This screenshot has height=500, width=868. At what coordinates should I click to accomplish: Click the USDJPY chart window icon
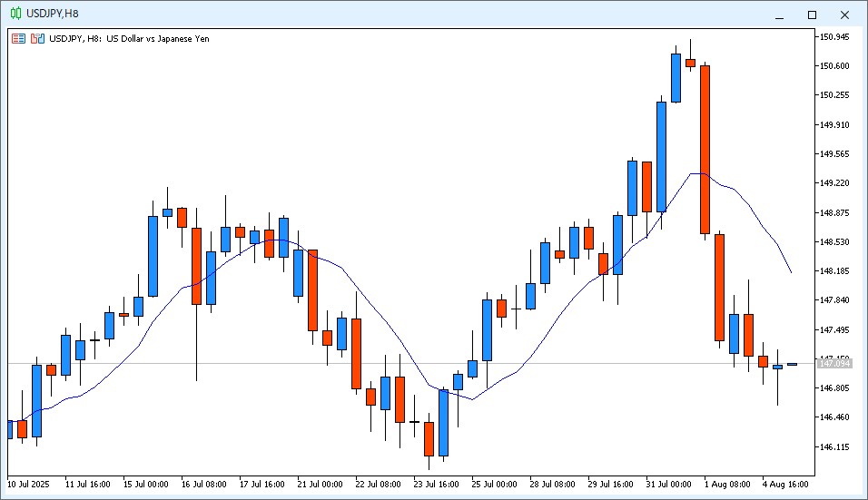pos(15,14)
